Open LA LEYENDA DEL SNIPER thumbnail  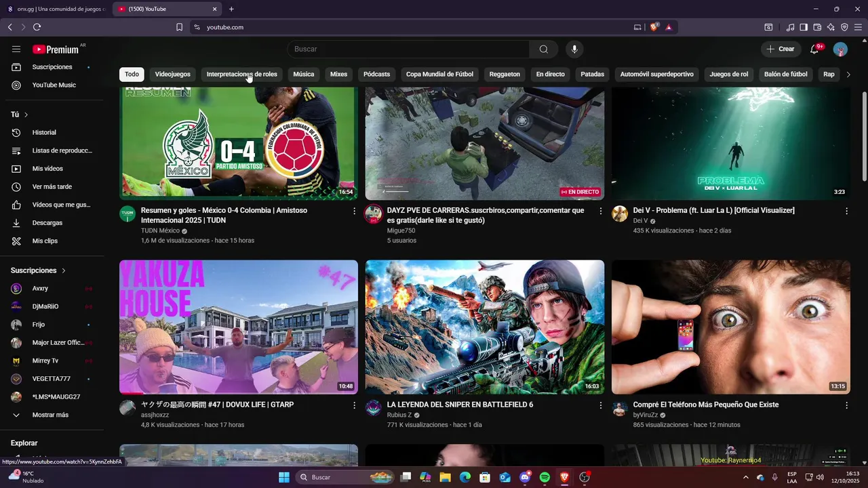(485, 327)
